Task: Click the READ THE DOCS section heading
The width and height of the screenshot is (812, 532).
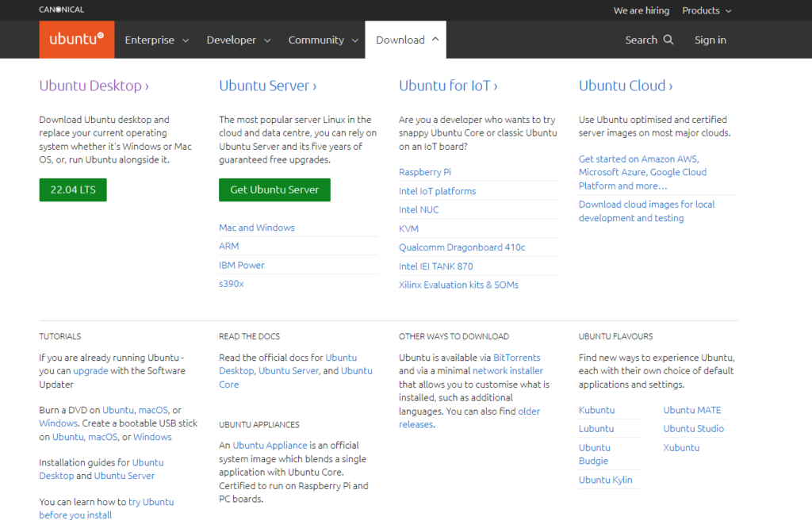Action: tap(249, 336)
